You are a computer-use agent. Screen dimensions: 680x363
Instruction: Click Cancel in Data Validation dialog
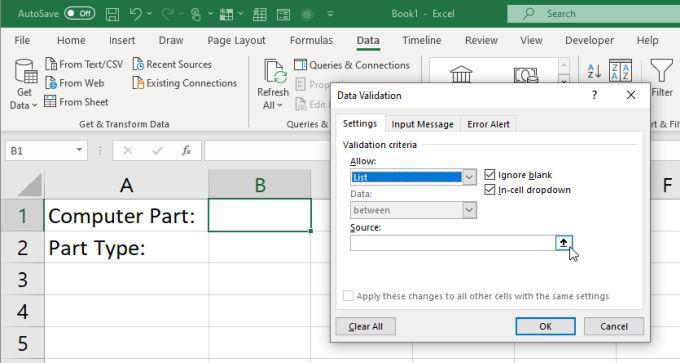(x=614, y=326)
